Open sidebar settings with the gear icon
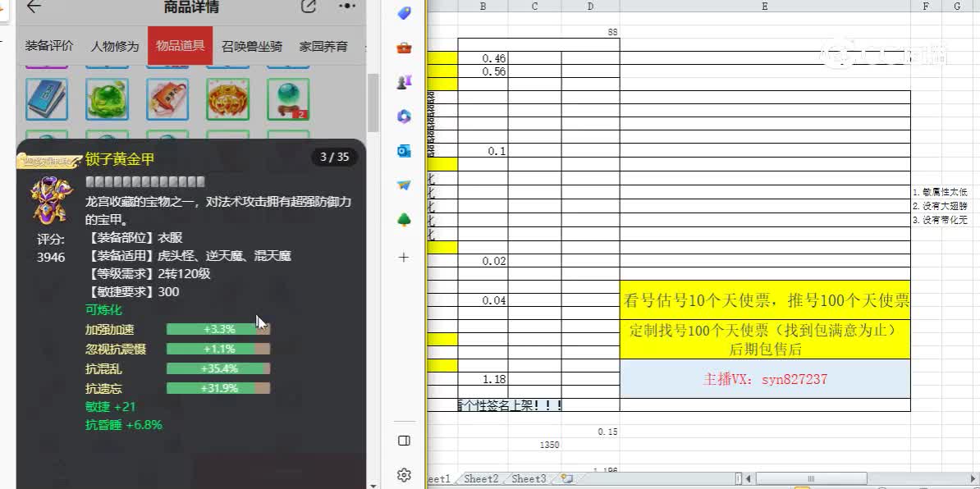 click(404, 474)
